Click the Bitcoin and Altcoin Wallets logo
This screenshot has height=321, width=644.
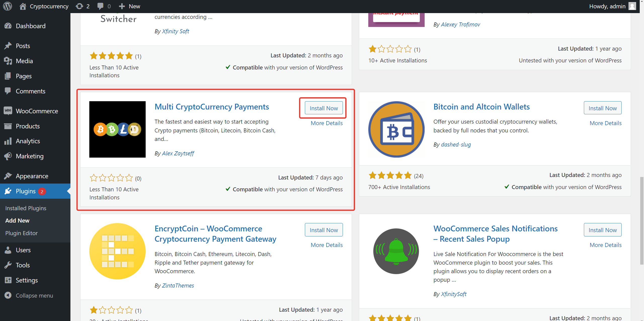pyautogui.click(x=396, y=129)
